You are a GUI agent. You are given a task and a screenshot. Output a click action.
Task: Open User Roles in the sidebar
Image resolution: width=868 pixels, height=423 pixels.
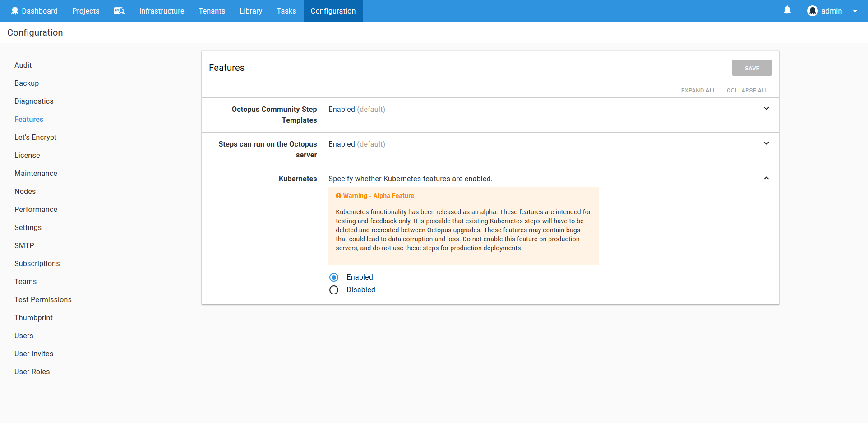32,372
